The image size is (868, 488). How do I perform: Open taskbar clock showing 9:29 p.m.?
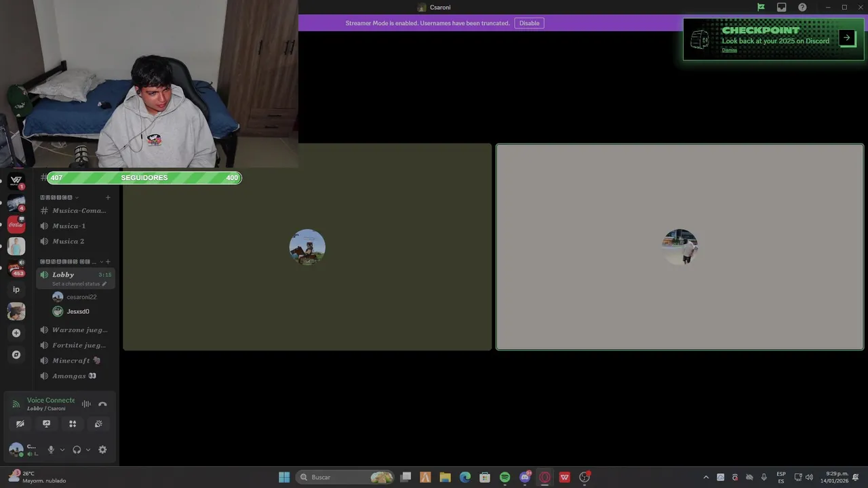(835, 477)
